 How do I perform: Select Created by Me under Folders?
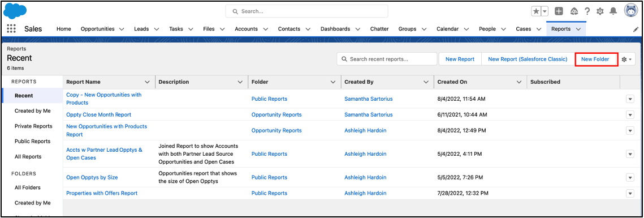[32, 203]
